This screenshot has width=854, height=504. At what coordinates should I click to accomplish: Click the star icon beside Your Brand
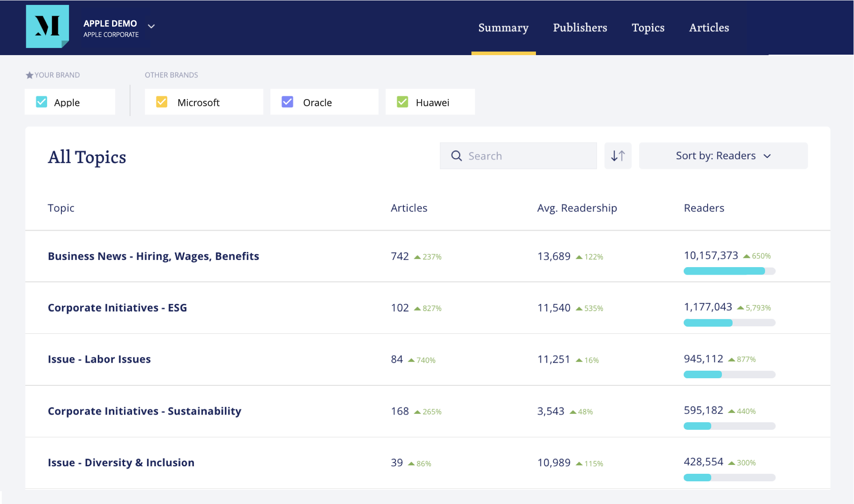click(29, 75)
